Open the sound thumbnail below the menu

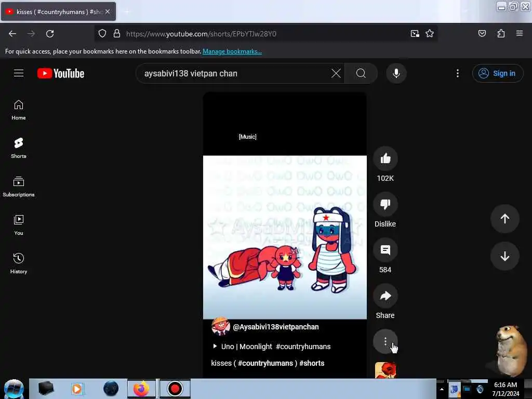point(385,370)
